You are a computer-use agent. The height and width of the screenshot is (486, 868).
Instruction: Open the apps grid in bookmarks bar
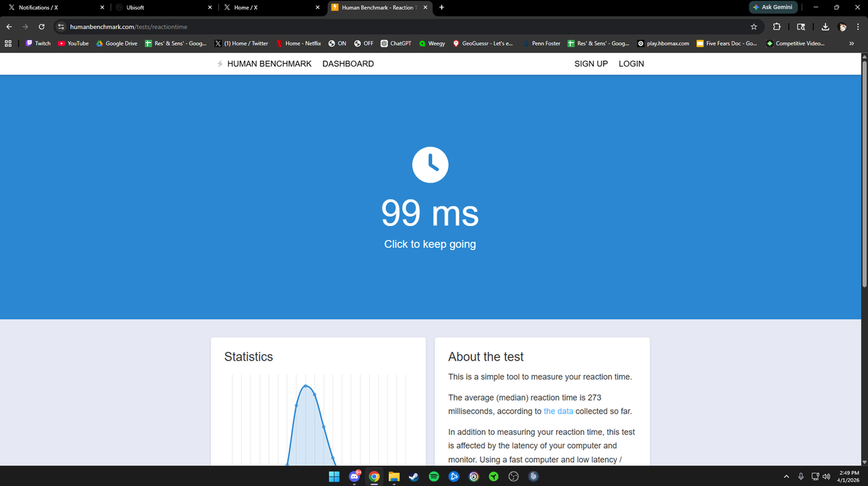[8, 43]
